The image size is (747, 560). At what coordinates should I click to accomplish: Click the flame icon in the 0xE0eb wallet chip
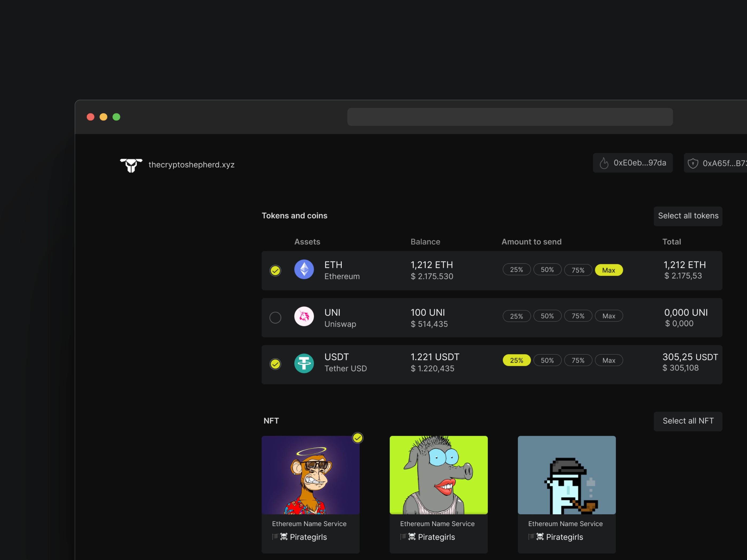click(604, 163)
